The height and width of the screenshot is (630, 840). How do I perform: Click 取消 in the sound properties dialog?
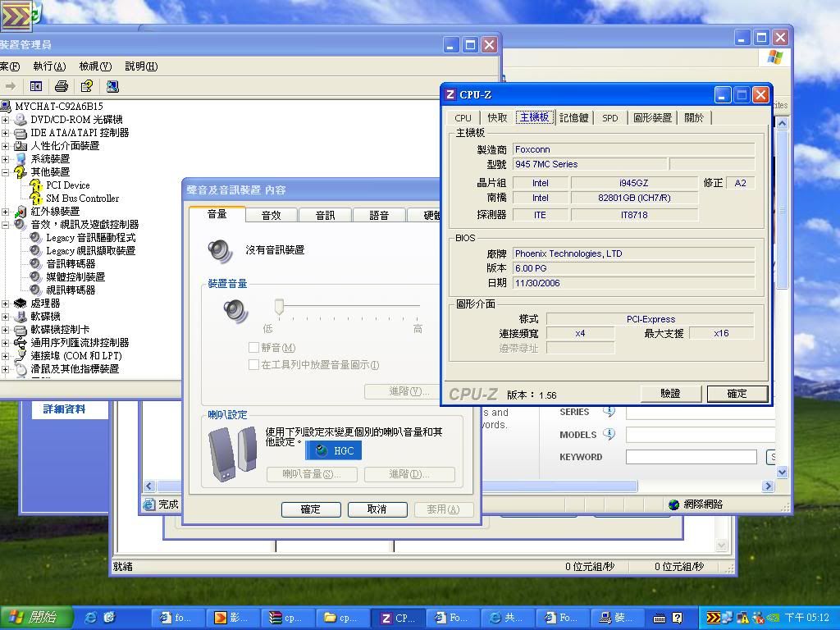(x=377, y=509)
